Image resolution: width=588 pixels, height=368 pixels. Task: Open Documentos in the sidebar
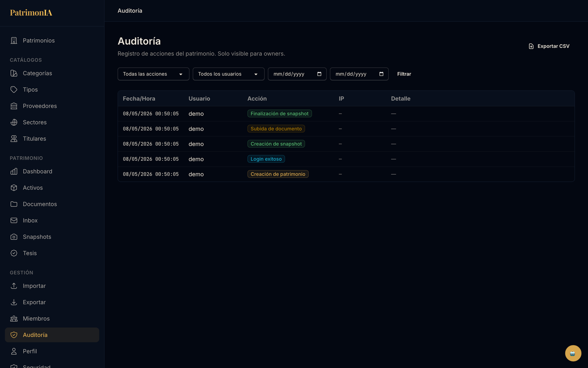pyautogui.click(x=52, y=204)
